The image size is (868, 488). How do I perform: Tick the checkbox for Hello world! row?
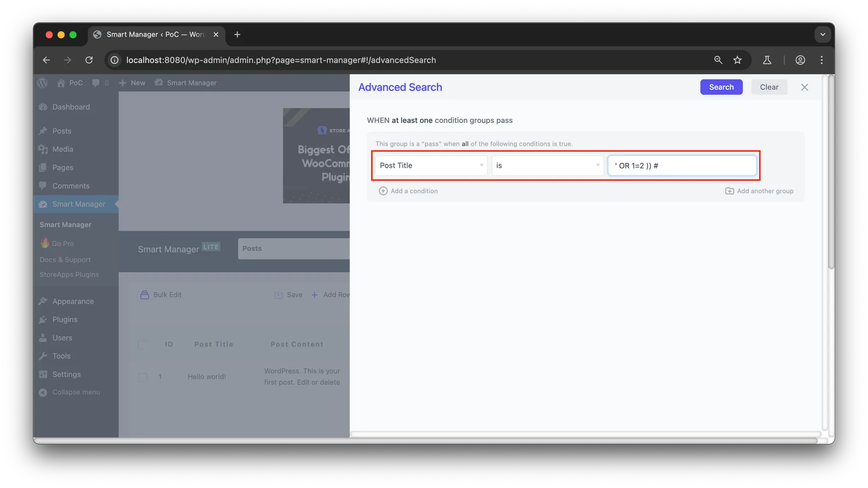pos(142,377)
